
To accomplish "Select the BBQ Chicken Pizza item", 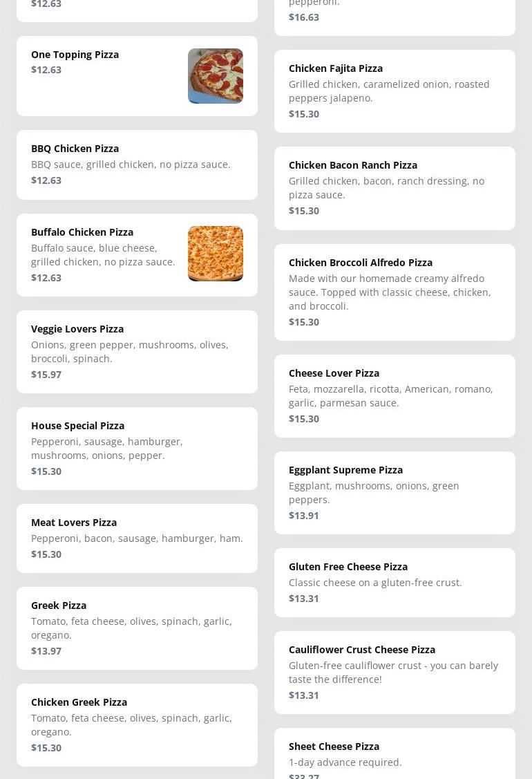I will (x=137, y=165).
